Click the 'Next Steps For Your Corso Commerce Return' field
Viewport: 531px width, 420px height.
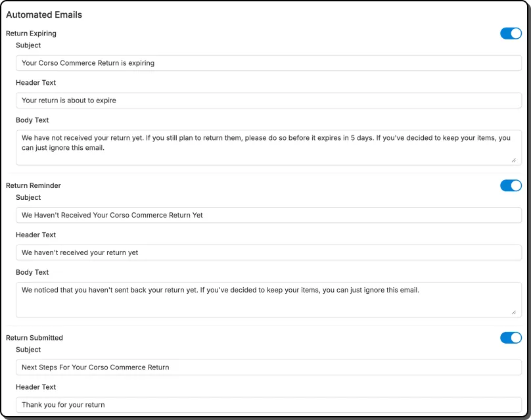(268, 367)
